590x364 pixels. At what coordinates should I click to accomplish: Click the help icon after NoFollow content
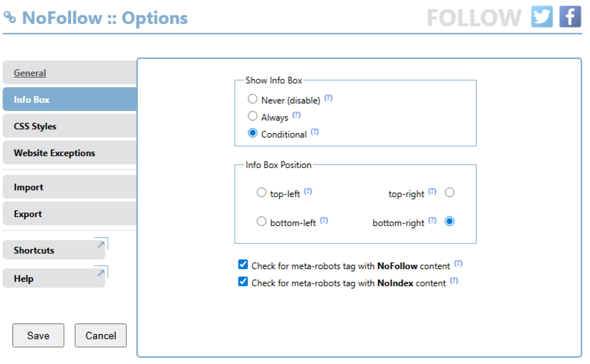click(x=458, y=264)
